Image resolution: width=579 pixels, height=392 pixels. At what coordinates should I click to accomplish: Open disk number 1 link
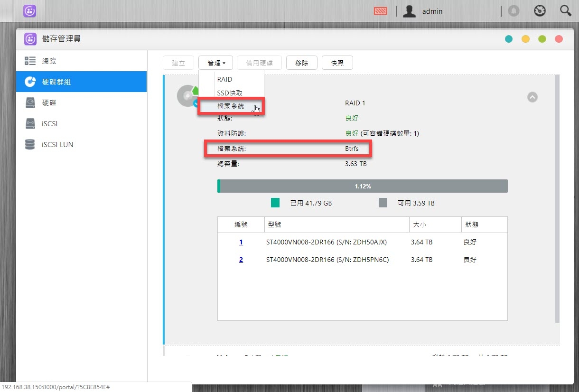tap(241, 242)
